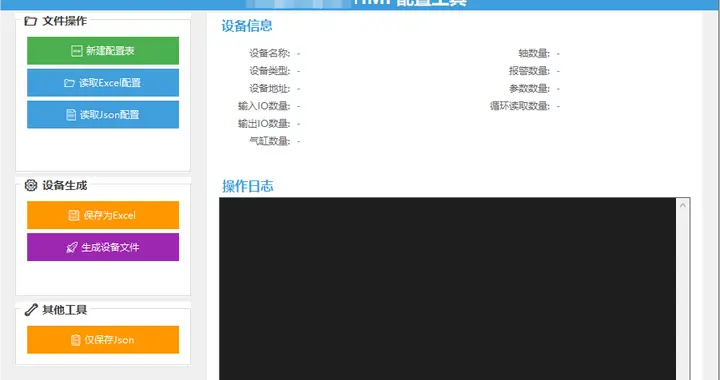Select the 读取Json配置 button

tap(103, 115)
